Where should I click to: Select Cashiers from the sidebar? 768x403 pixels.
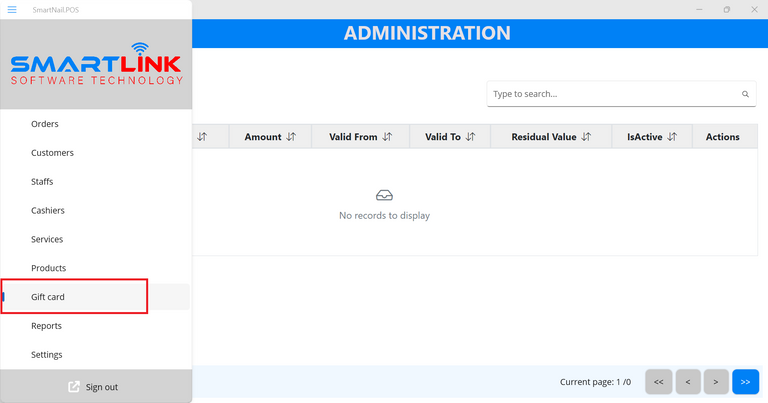tap(47, 211)
